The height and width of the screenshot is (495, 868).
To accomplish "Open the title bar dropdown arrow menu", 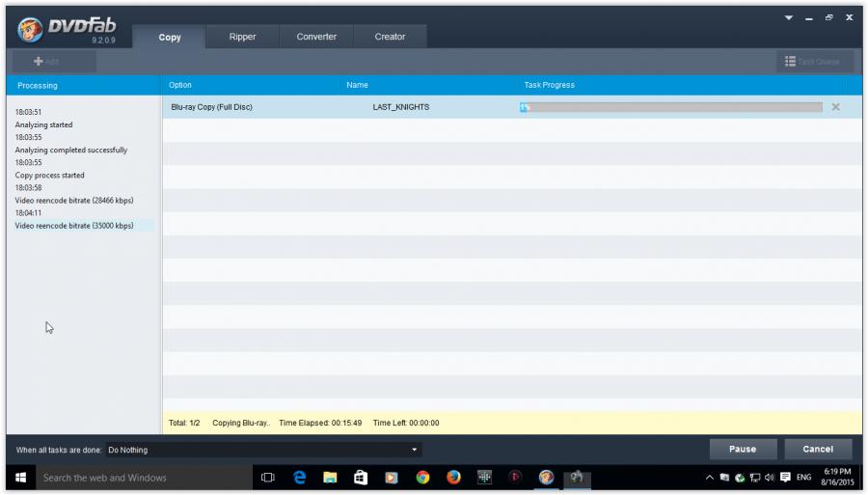I will pos(788,17).
